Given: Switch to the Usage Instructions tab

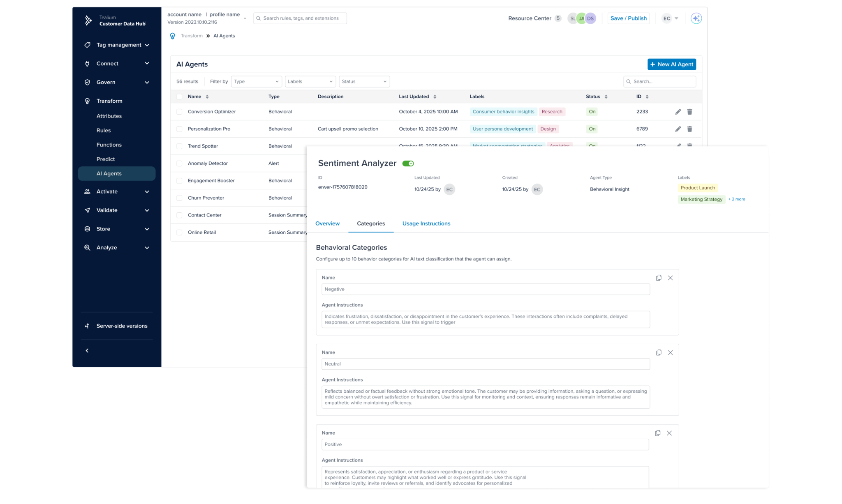Looking at the screenshot, I should (426, 224).
